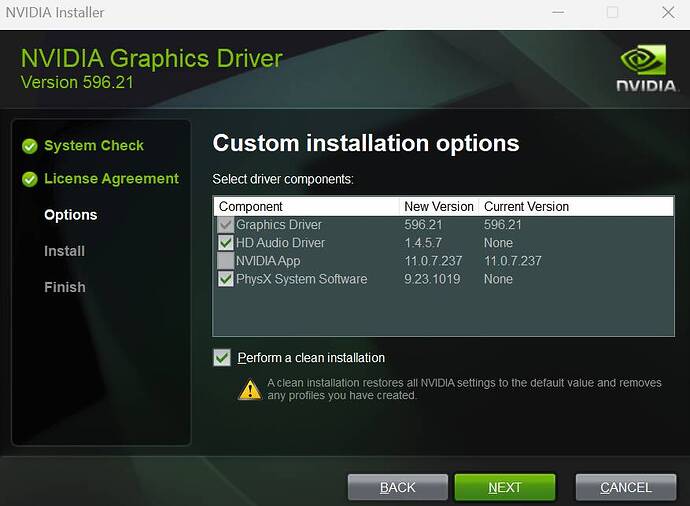The height and width of the screenshot is (506, 690).
Task: Click the Current Version column header
Action: 576,207
